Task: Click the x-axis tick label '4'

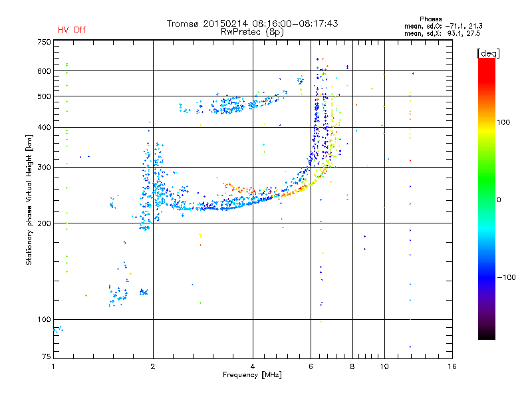Action: pyautogui.click(x=253, y=366)
